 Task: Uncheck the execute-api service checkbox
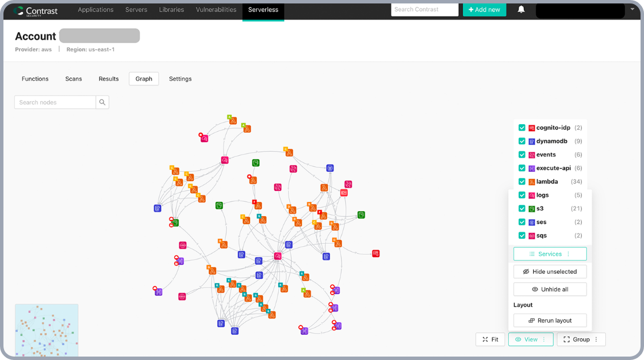click(x=522, y=168)
